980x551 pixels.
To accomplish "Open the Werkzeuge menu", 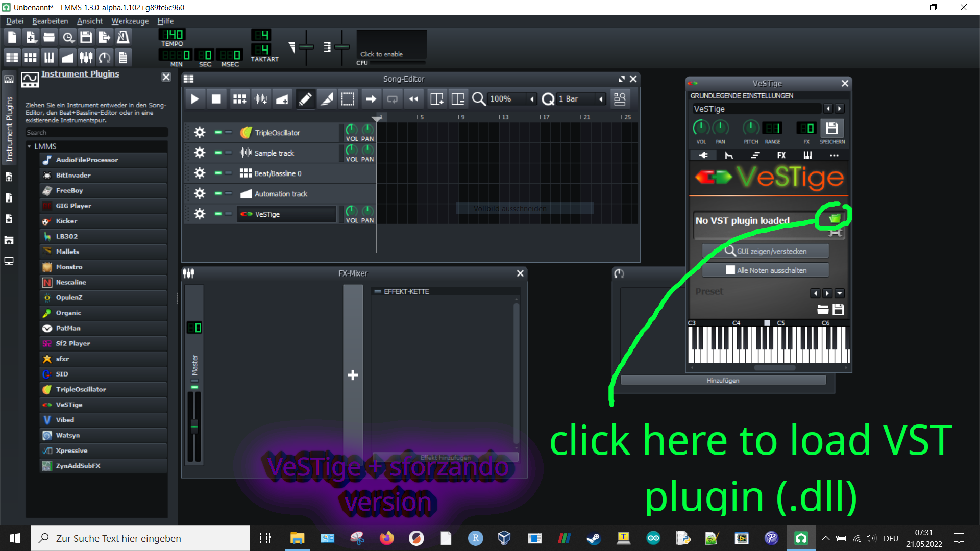I will pos(129,21).
